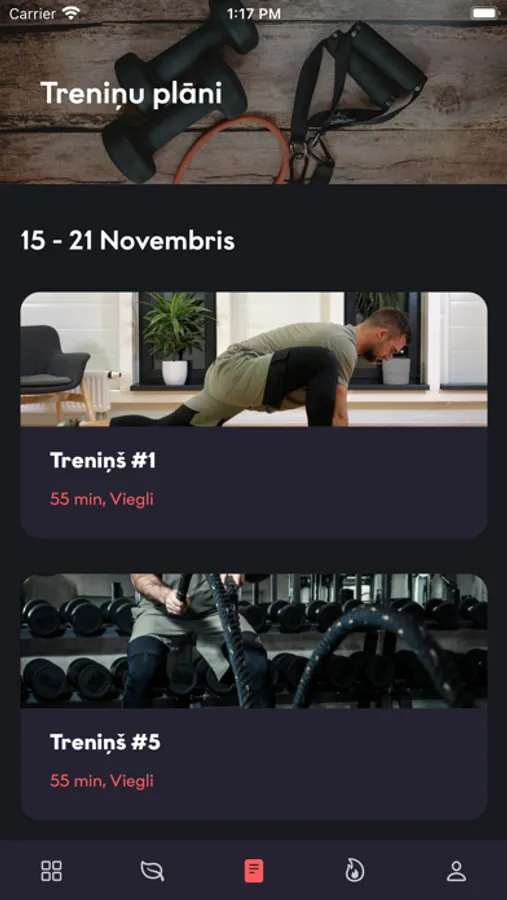507x900 pixels.
Task: Tap the Carrier label in status bar
Action: coord(33,13)
